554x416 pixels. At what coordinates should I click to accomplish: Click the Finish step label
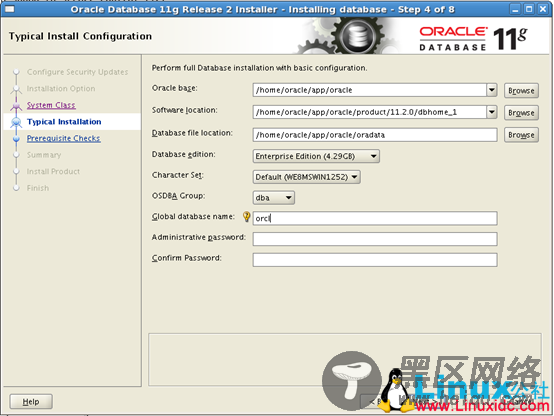38,188
